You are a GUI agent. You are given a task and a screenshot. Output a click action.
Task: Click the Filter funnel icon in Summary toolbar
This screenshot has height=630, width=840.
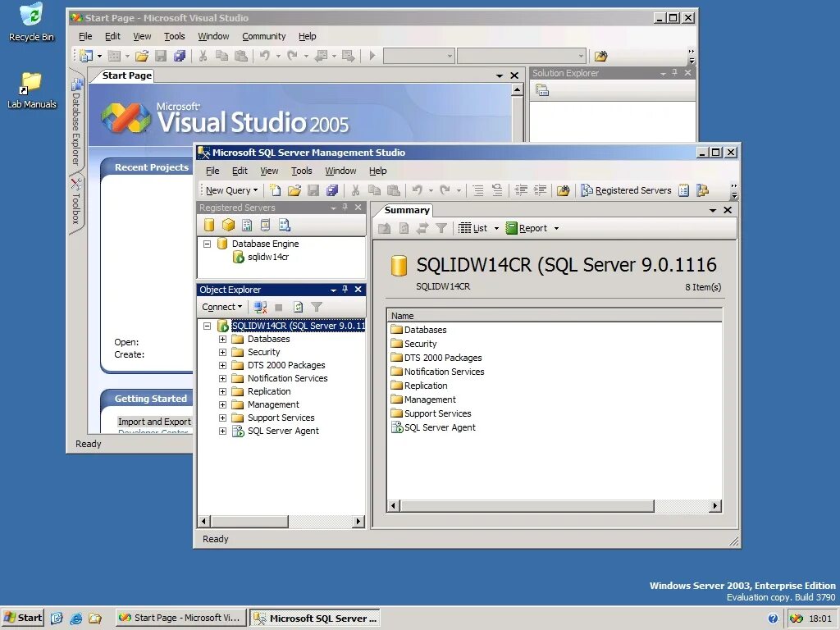[441, 228]
